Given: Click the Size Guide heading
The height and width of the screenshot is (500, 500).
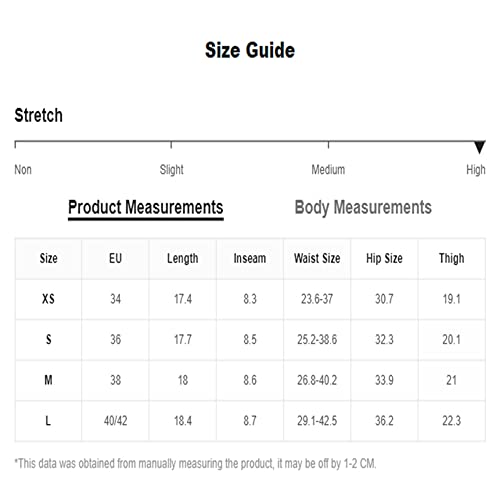Looking at the screenshot, I should point(250,50).
